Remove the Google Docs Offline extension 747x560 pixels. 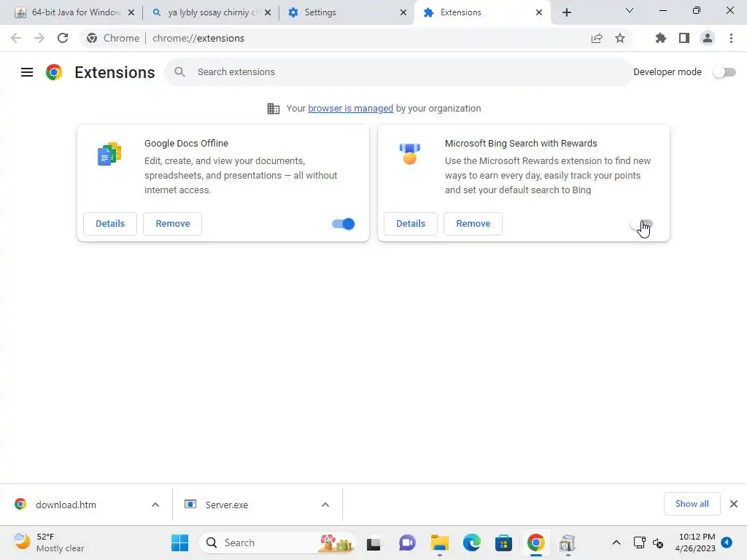pos(172,224)
